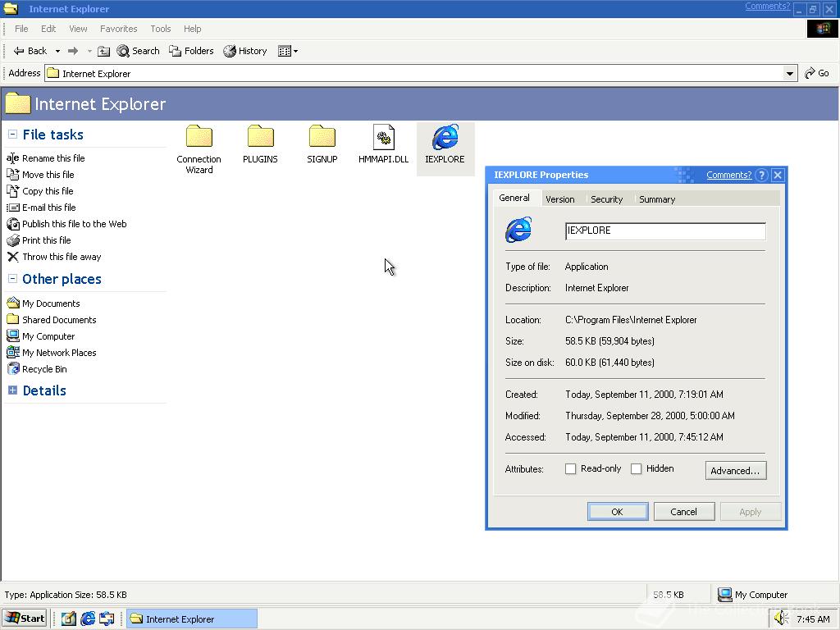Click the Go button
The width and height of the screenshot is (840, 630).
click(816, 73)
